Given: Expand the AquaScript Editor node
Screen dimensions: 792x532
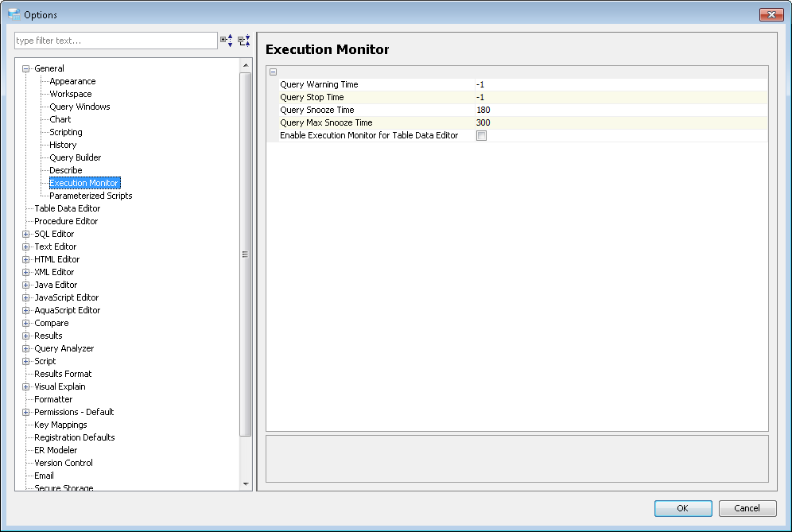Looking at the screenshot, I should point(25,310).
